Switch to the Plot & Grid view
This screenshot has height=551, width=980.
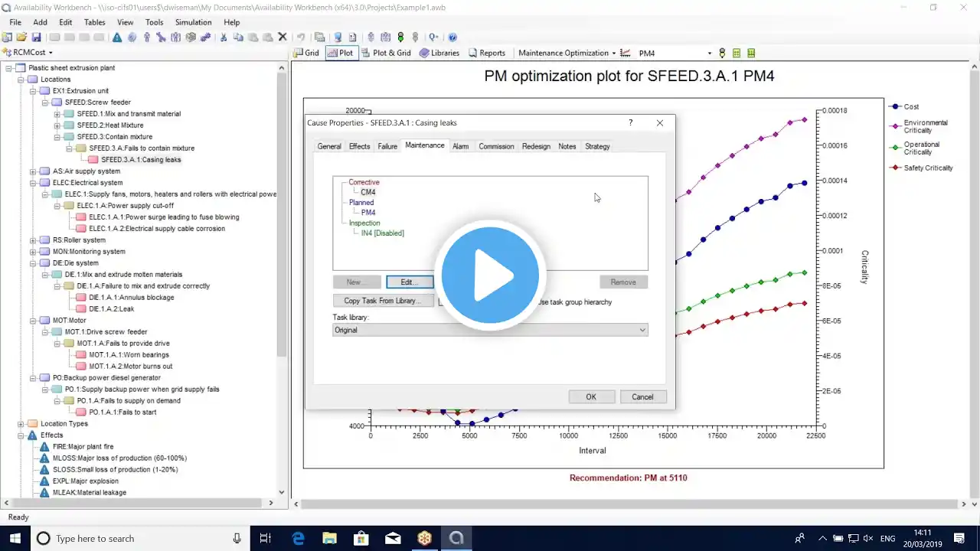386,54
